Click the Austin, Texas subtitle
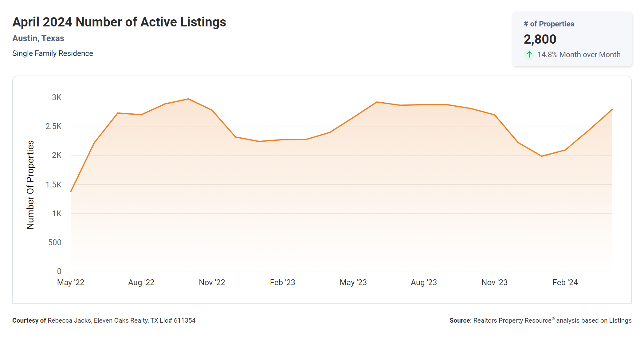Viewport: 644px width, 338px height. [38, 38]
